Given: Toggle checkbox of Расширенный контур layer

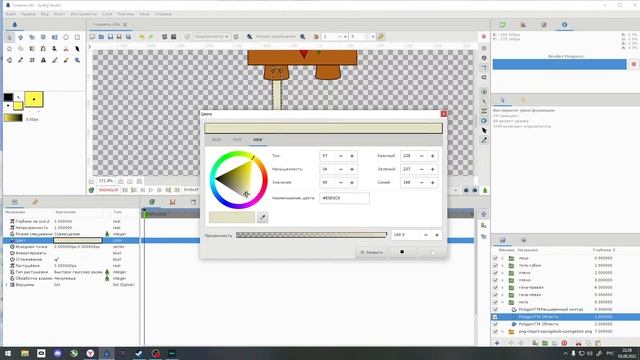Looking at the screenshot, I should (x=495, y=309).
